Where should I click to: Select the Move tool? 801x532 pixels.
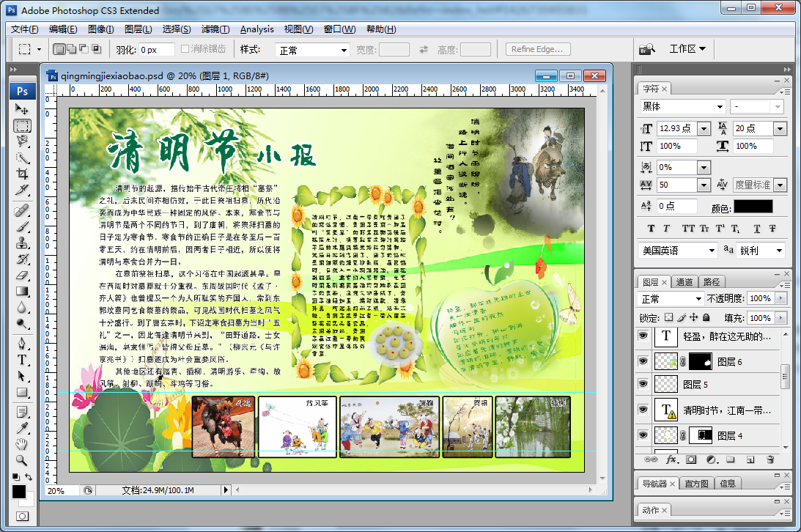22,109
